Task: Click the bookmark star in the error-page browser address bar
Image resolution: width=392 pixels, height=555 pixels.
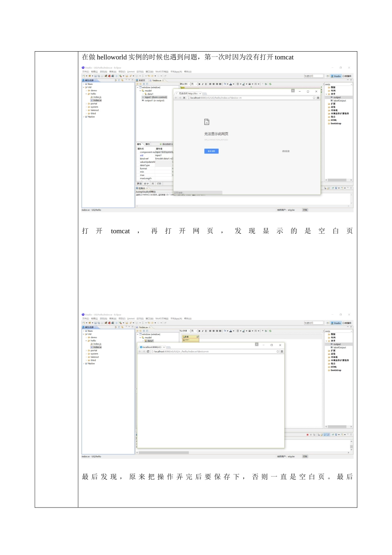Action: pyautogui.click(x=314, y=98)
